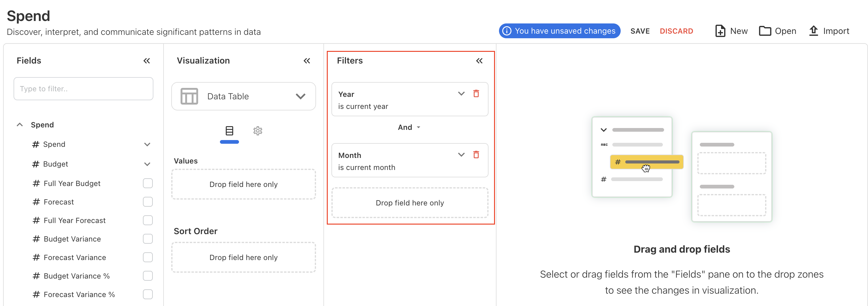
Task: Expand the Year filter options
Action: pyautogui.click(x=461, y=93)
